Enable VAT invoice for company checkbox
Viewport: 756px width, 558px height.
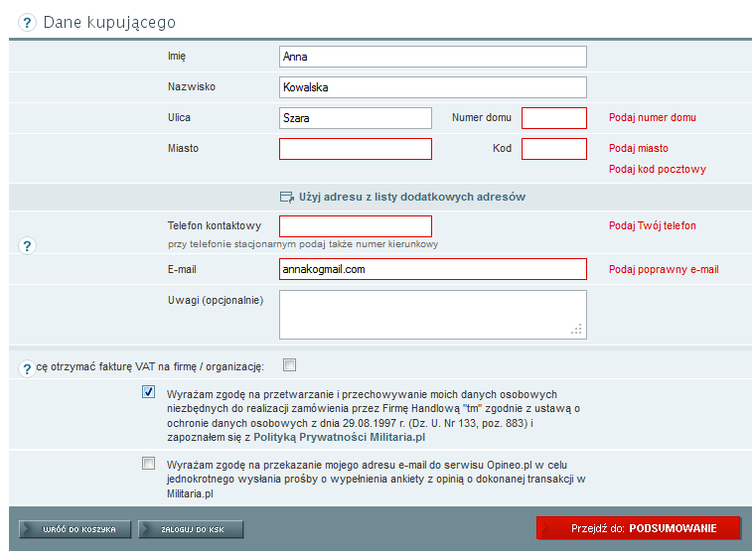(289, 364)
